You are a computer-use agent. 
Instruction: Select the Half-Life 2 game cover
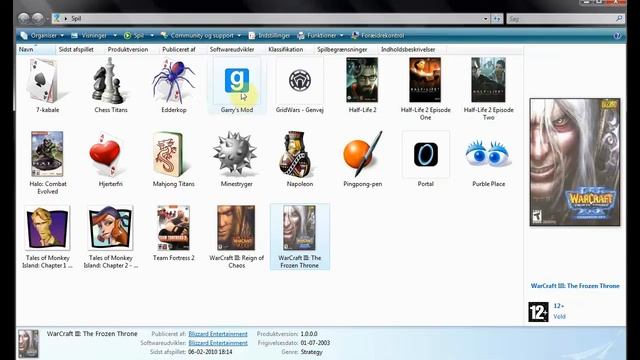tap(362, 80)
